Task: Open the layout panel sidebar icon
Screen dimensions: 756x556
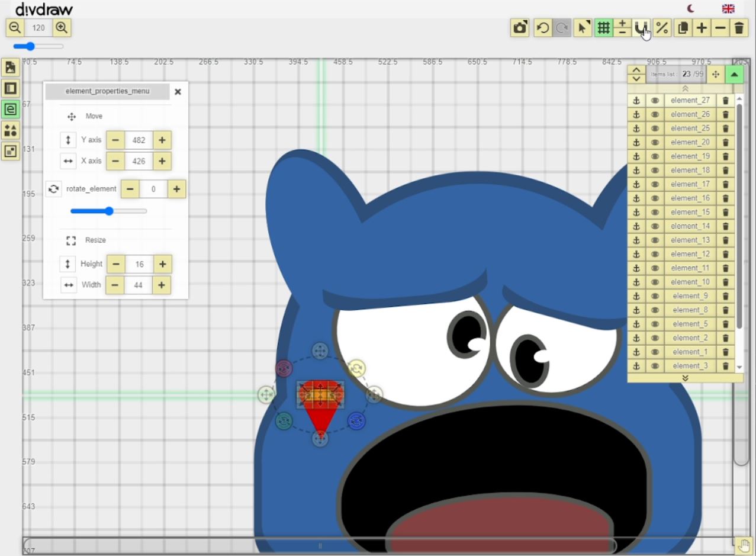Action: coord(10,88)
